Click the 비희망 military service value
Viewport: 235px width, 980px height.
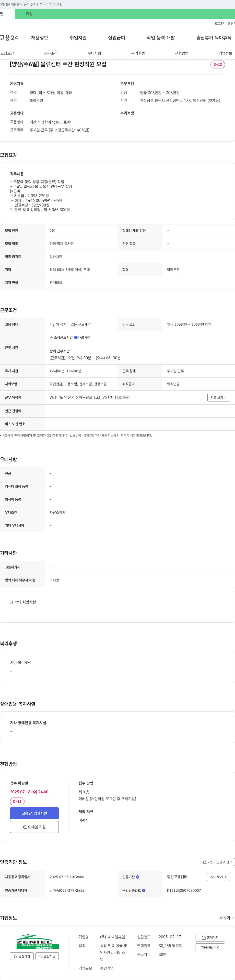(54, 580)
